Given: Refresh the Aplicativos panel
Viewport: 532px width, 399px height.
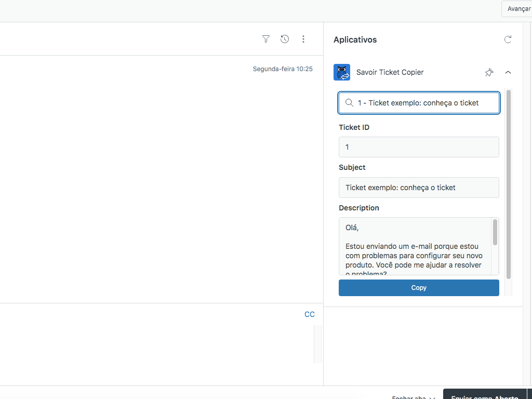Looking at the screenshot, I should (508, 39).
